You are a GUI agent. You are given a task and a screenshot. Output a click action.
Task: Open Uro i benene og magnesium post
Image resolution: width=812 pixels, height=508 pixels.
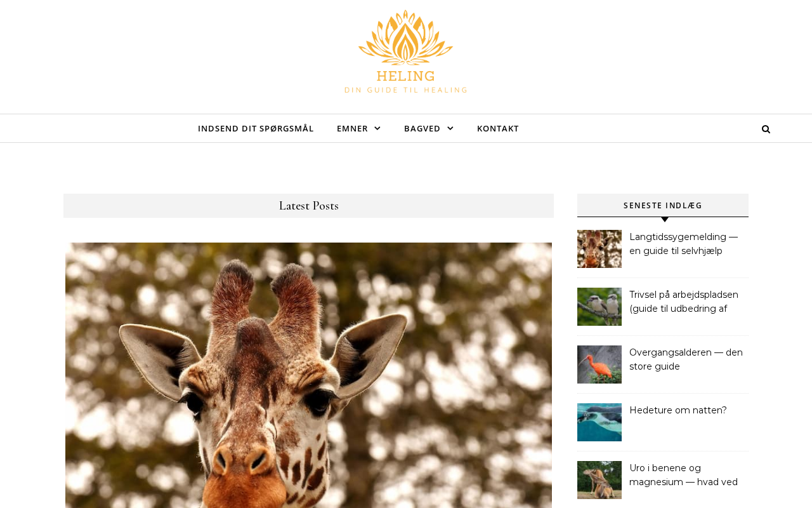pyautogui.click(x=684, y=475)
